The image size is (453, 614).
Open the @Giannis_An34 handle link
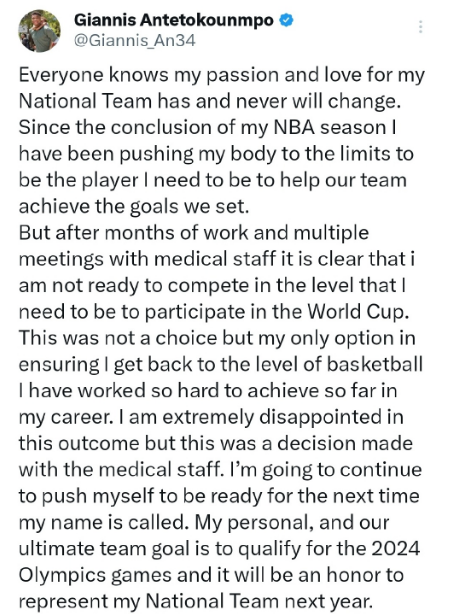coord(134,41)
